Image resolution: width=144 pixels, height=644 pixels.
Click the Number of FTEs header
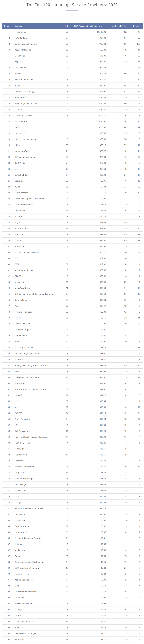pos(118,26)
